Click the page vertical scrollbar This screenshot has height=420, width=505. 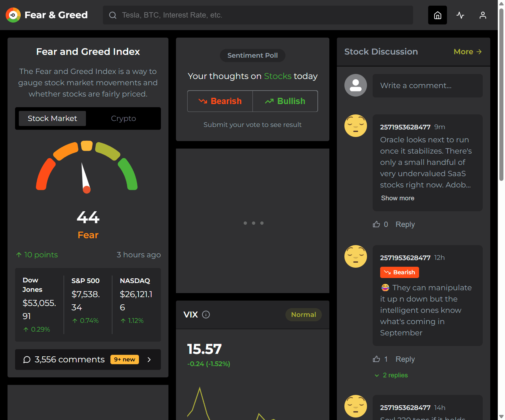[501, 94]
